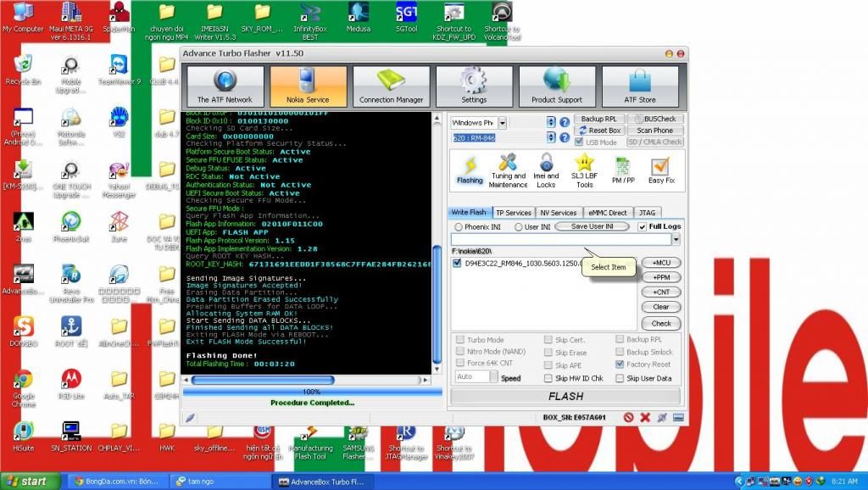Switch to BongDa.com.vn taskbar window
Image resolution: width=868 pixels, height=490 pixels.
point(118,482)
